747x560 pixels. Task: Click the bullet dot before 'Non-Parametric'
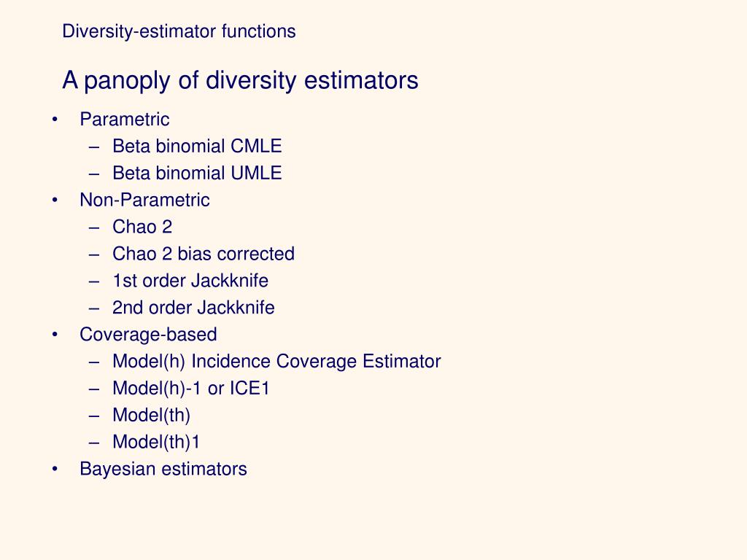tap(55, 200)
